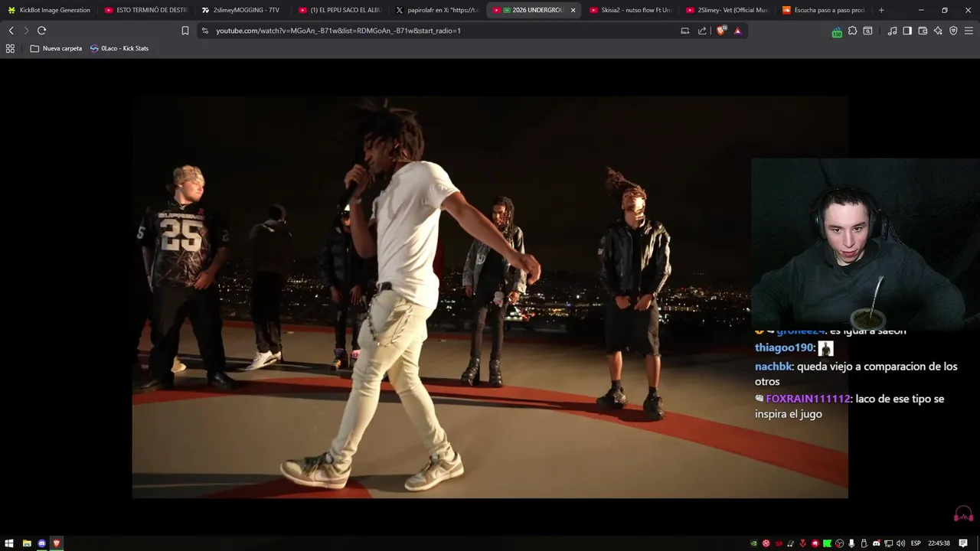Click username nachbk in chat
Screen dimensions: 980x551
(x=773, y=367)
